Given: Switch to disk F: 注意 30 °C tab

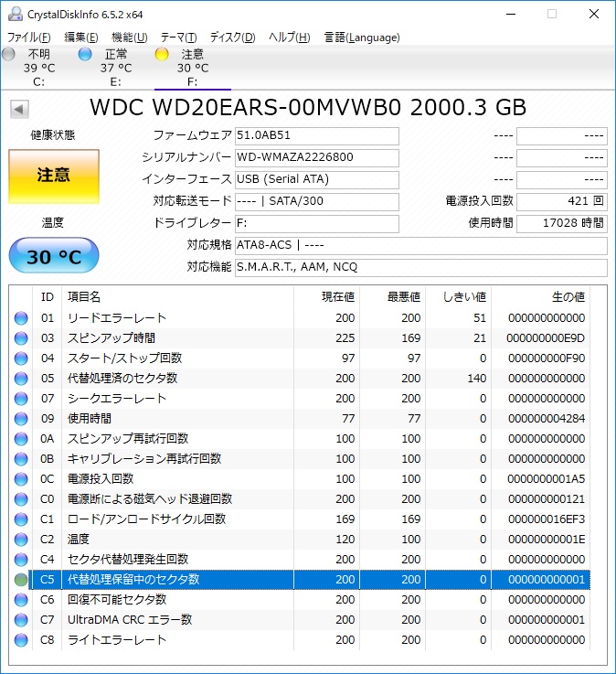Looking at the screenshot, I should pyautogui.click(x=193, y=68).
